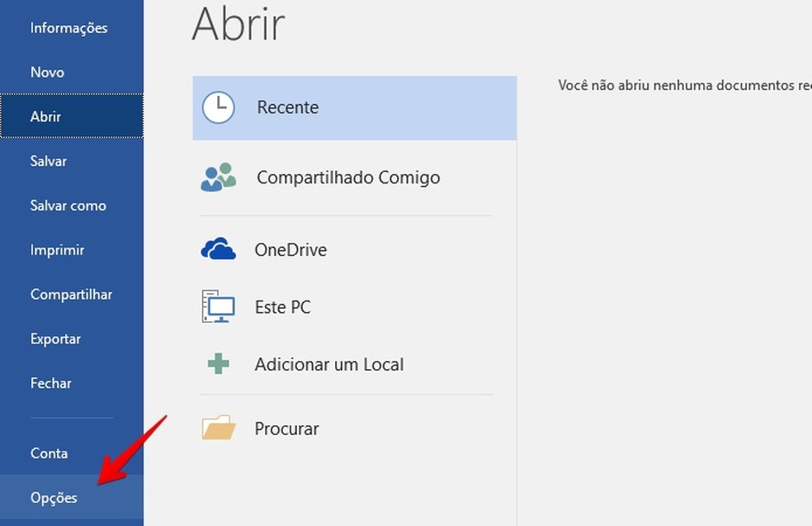Open the Informações section
This screenshot has width=812, height=526.
tap(68, 27)
